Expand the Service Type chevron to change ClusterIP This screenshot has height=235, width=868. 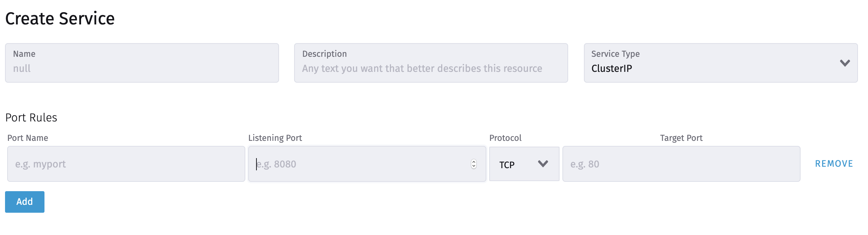[x=844, y=63]
